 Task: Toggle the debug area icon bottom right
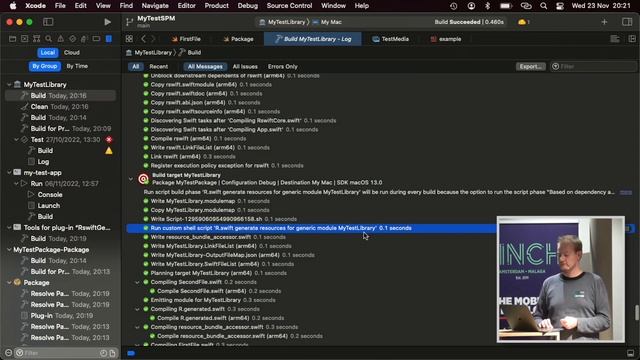[x=631, y=353]
